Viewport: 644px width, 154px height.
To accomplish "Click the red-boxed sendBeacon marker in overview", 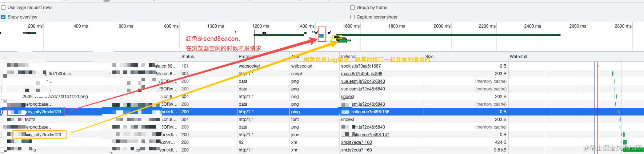I will 321,35.
